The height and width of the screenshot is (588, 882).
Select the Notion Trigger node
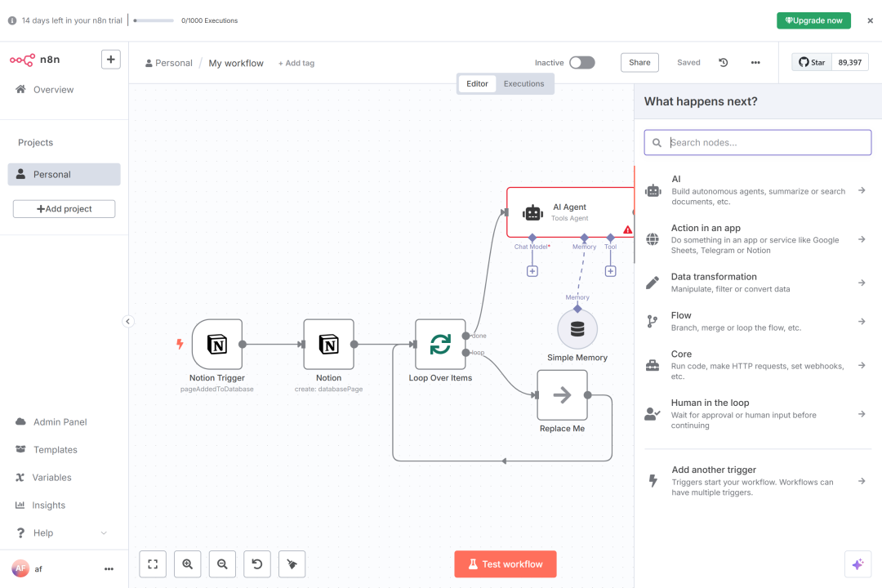(217, 345)
